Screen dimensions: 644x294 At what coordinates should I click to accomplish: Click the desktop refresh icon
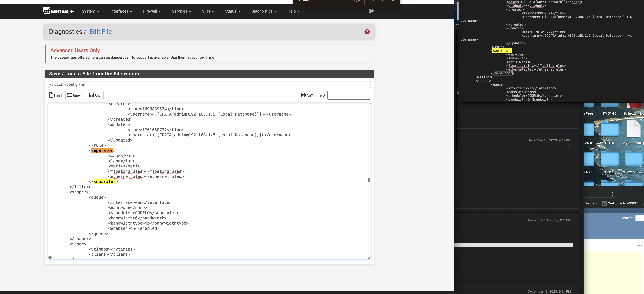point(612,194)
